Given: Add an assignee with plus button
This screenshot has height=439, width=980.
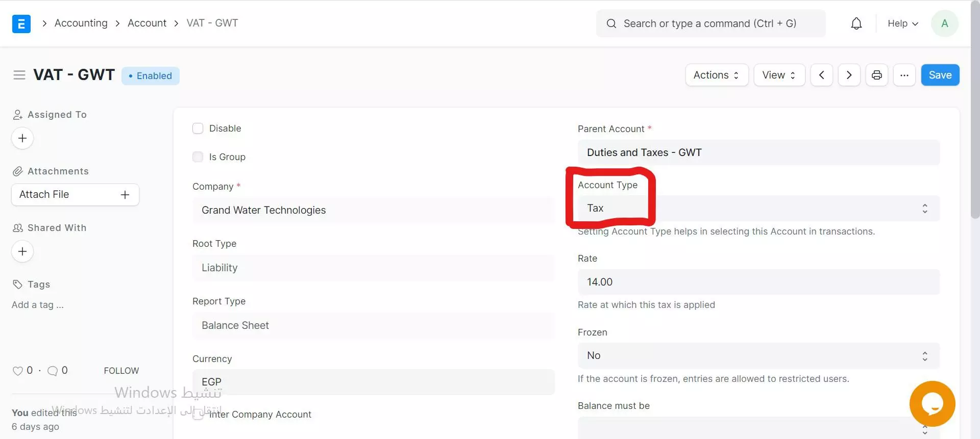Looking at the screenshot, I should [x=22, y=138].
